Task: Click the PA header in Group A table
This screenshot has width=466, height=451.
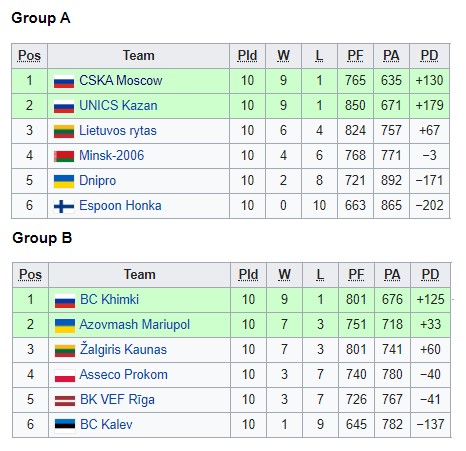Action: [391, 56]
